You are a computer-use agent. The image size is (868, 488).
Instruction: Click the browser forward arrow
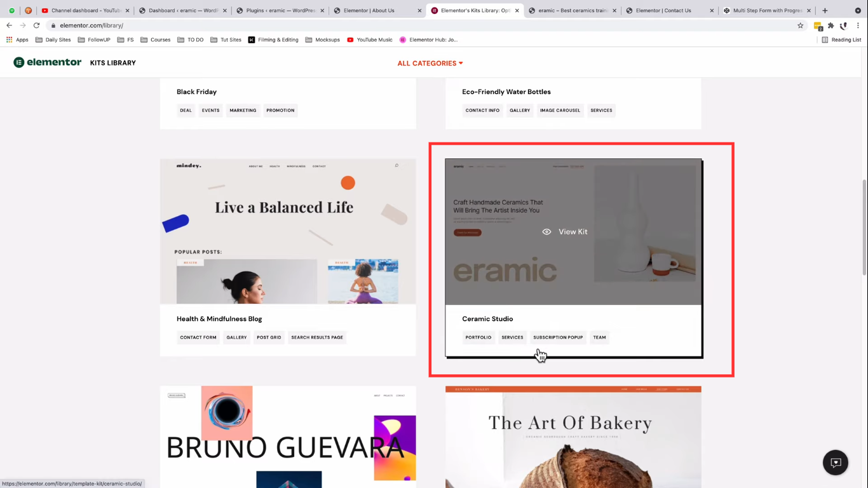[x=23, y=25]
